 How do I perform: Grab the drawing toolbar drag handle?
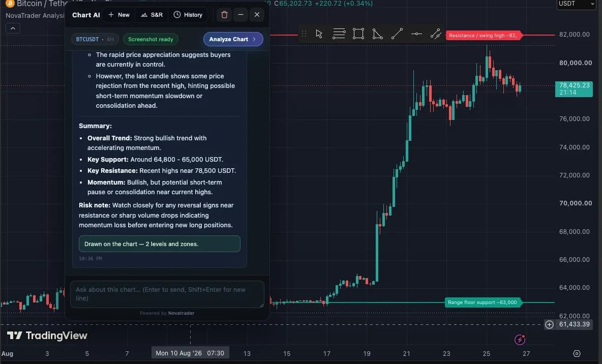click(x=304, y=34)
